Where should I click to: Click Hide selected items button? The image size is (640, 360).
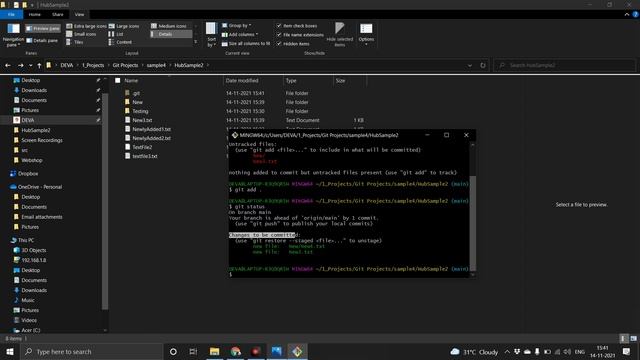click(340, 35)
